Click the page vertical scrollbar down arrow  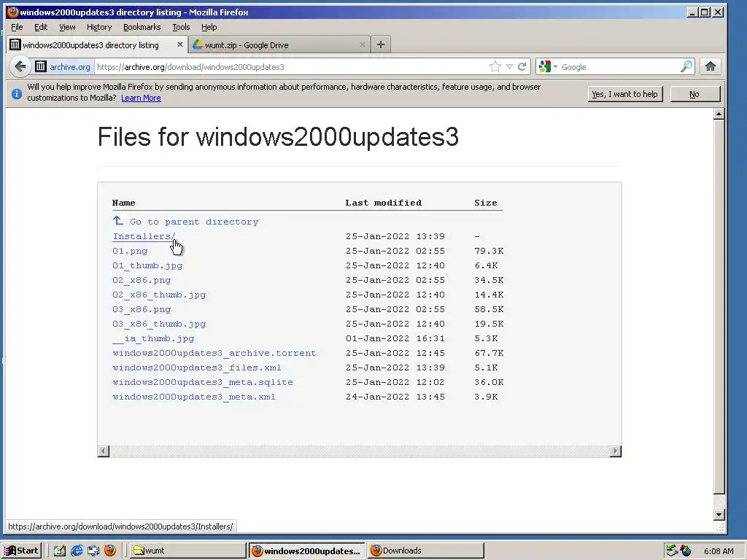coord(719,514)
